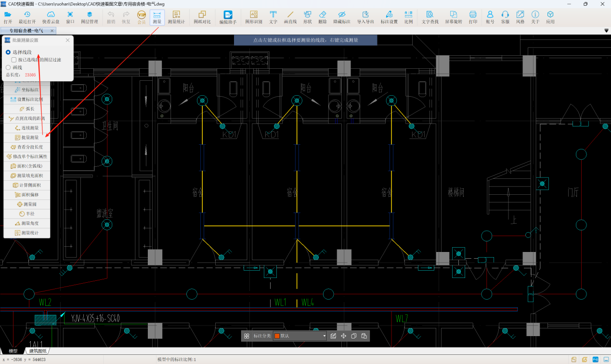This screenshot has width=611, height=364.
Task: Choose 连续测量 from the measure menu
Action: coord(27,128)
